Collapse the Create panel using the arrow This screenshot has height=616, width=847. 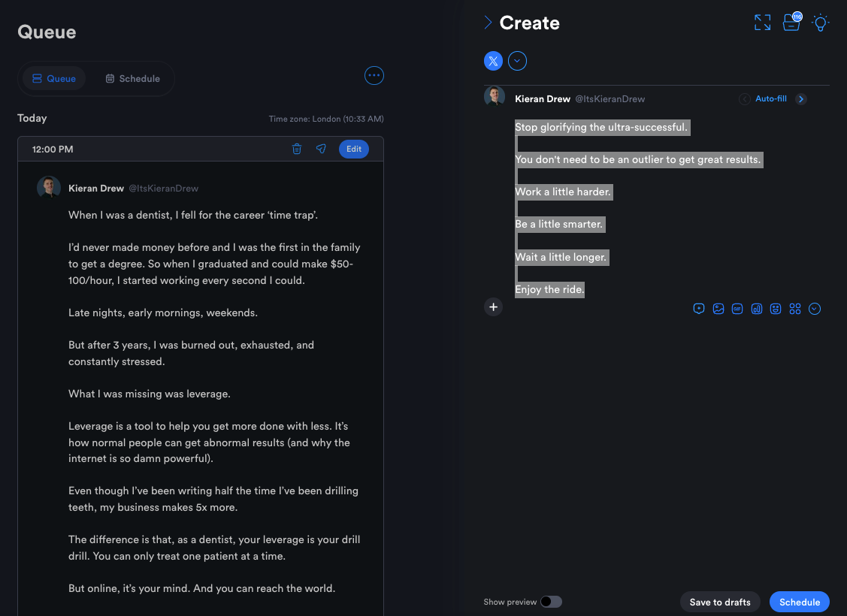coord(488,23)
